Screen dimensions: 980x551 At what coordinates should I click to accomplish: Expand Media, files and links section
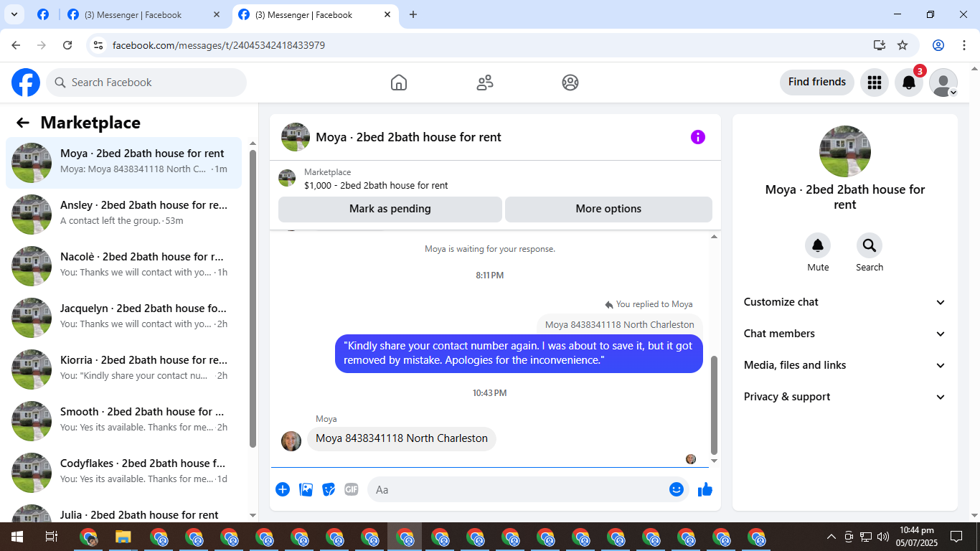click(x=845, y=365)
